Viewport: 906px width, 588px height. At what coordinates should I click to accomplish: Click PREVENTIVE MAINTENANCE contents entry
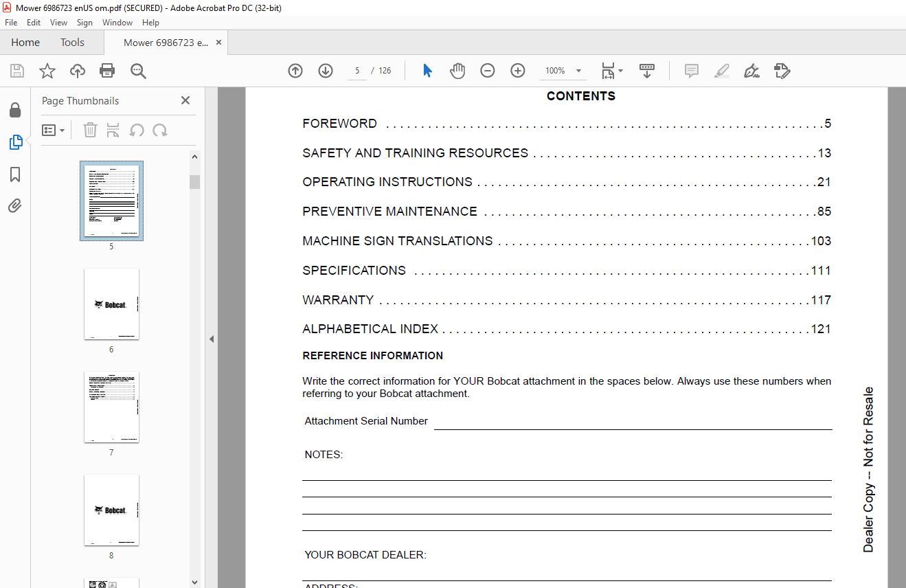click(567, 212)
